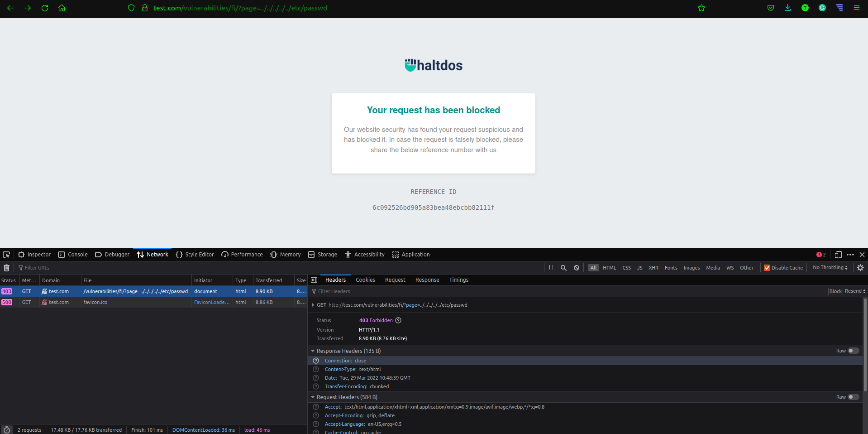Filter requests by CSS
The width and height of the screenshot is (868, 434).
pyautogui.click(x=626, y=268)
